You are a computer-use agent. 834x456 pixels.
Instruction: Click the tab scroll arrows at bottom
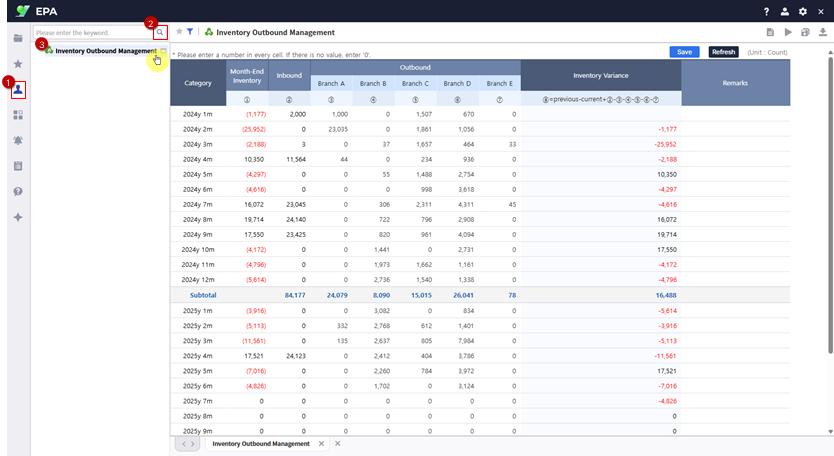187,443
